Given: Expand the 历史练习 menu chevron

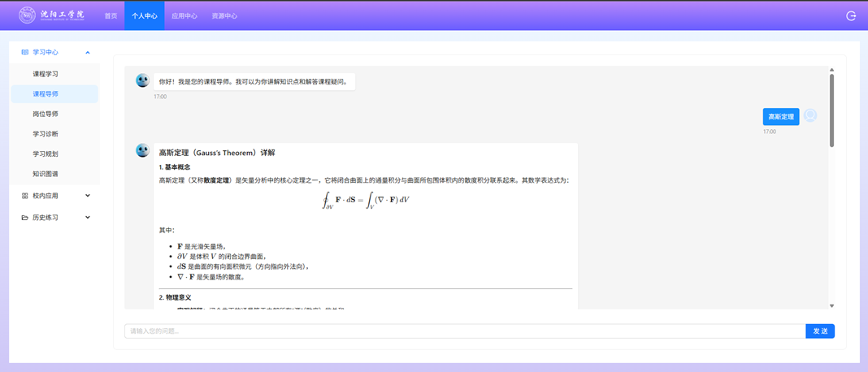Looking at the screenshot, I should click(x=88, y=218).
